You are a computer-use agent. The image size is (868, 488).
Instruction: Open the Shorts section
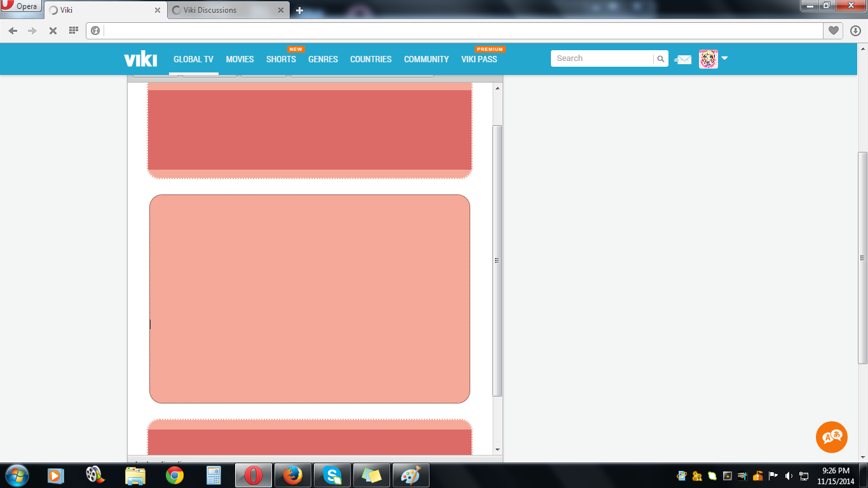tap(281, 59)
